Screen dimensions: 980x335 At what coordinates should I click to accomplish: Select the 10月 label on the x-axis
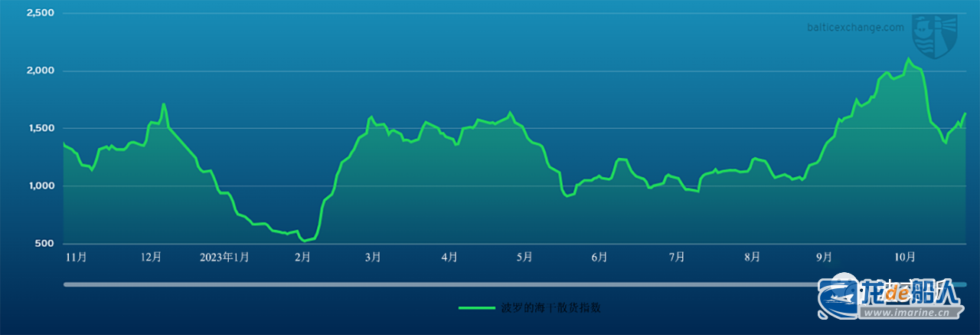pos(905,258)
